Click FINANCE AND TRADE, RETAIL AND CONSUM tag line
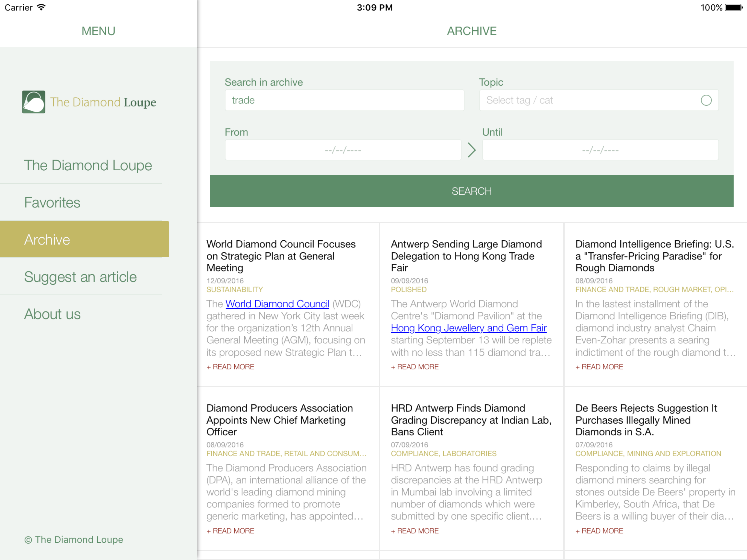 click(286, 454)
